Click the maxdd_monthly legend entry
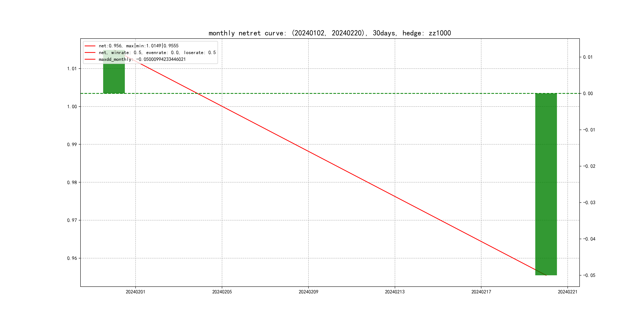 142,59
